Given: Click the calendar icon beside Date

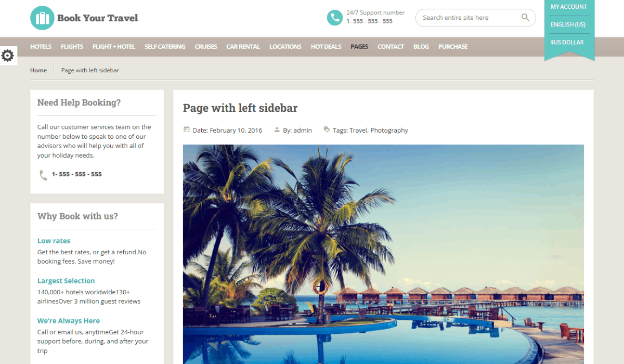Looking at the screenshot, I should coord(186,129).
